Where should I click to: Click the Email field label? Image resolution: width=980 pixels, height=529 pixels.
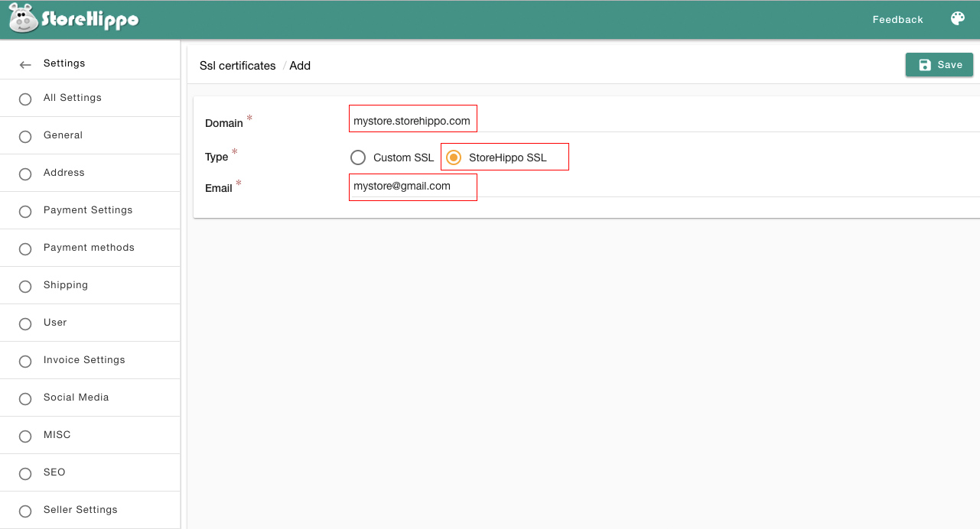click(219, 188)
